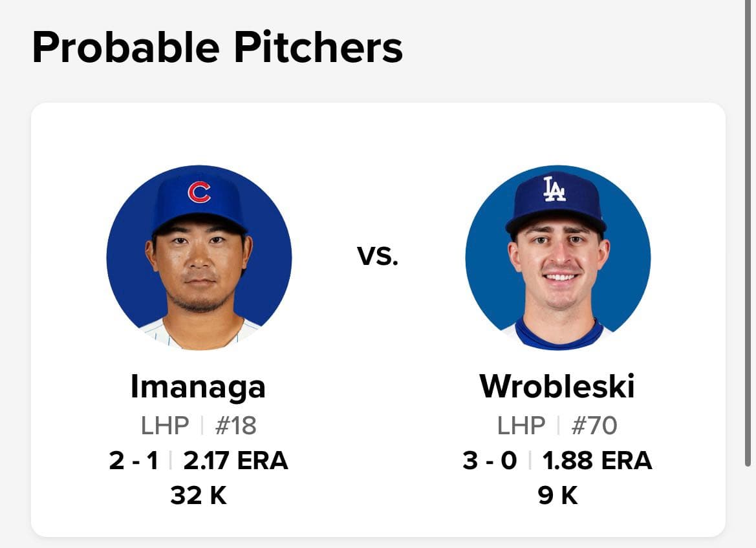Click the Wrobleski name link
756x548 pixels.
click(557, 386)
